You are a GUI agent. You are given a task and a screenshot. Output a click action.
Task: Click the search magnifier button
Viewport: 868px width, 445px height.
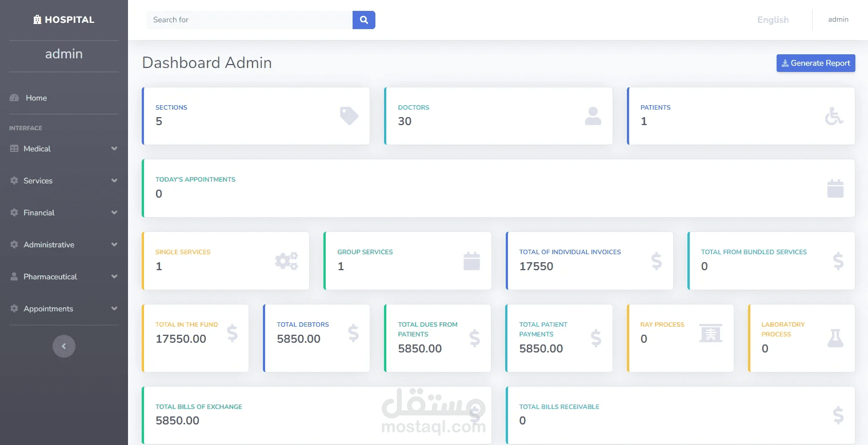tap(364, 20)
